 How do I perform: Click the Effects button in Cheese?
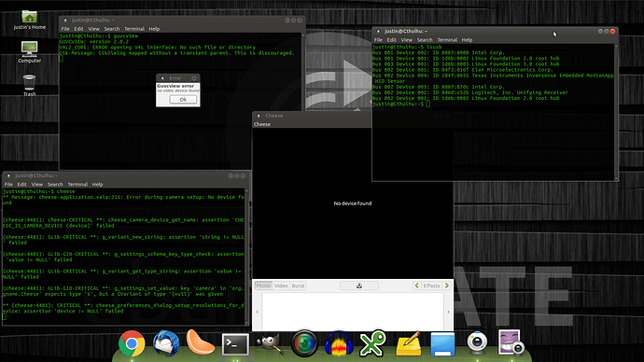coord(431,285)
